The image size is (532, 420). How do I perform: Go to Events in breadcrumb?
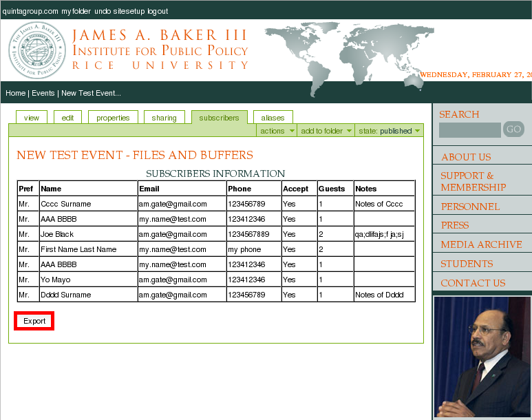click(43, 93)
